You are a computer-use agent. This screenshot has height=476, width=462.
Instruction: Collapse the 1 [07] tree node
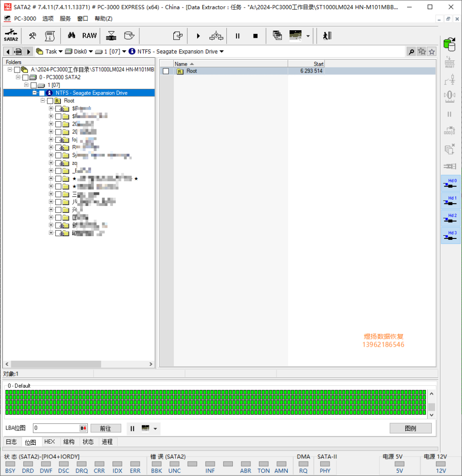click(26, 85)
